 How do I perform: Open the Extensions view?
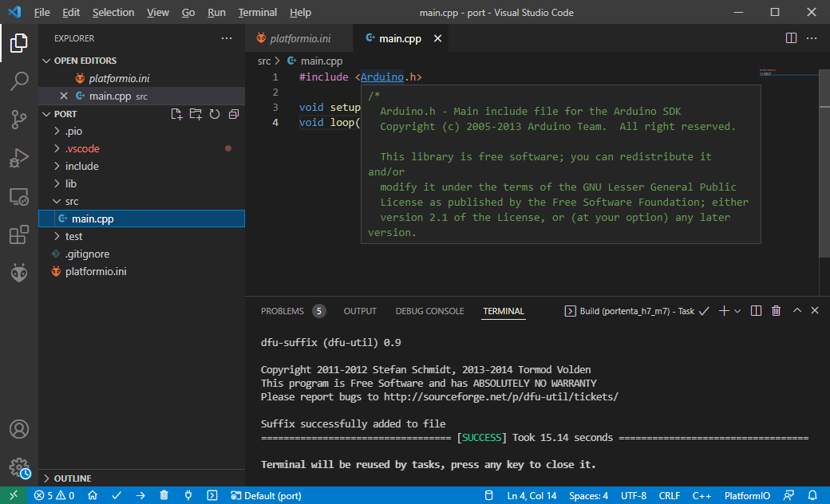[x=19, y=234]
